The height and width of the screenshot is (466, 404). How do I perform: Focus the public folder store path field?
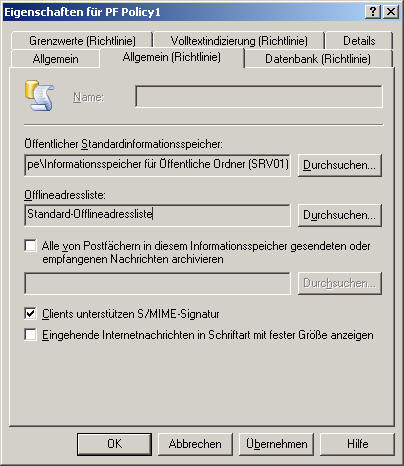(157, 165)
